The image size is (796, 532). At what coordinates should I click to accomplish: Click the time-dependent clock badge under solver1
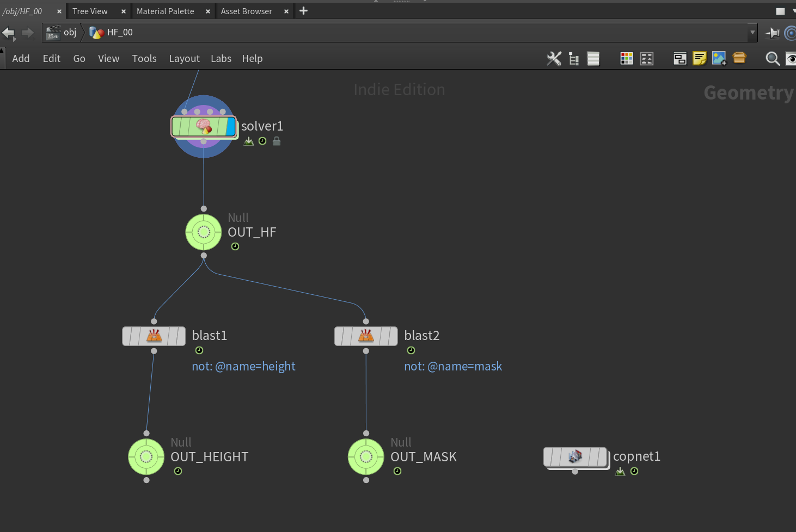tap(262, 141)
